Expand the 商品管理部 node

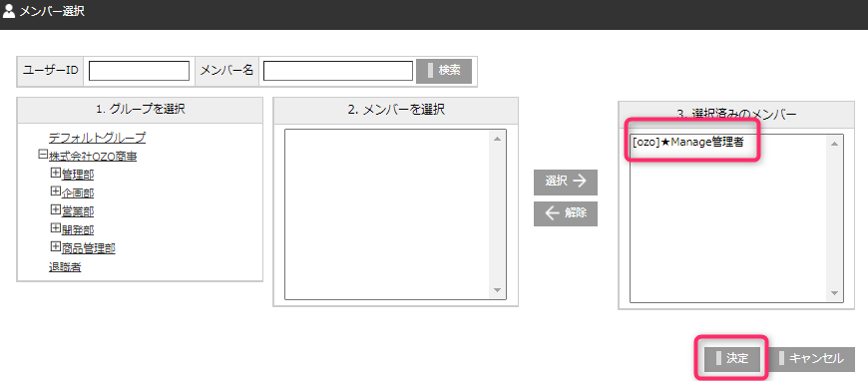pyautogui.click(x=55, y=246)
